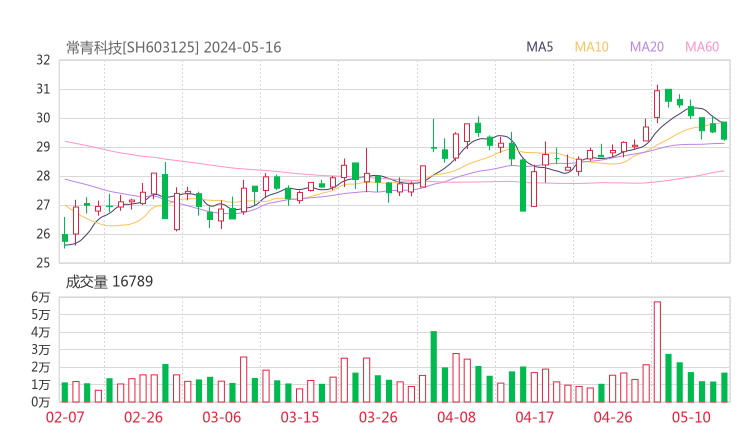The image size is (740, 440).
Task: Click the MA20 legend label
Action: click(x=647, y=47)
